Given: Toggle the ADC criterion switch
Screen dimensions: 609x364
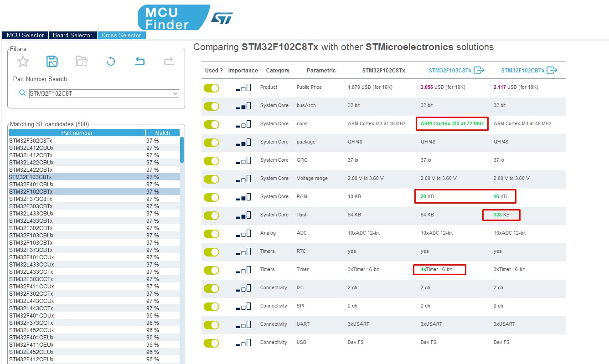Looking at the screenshot, I should (212, 234).
